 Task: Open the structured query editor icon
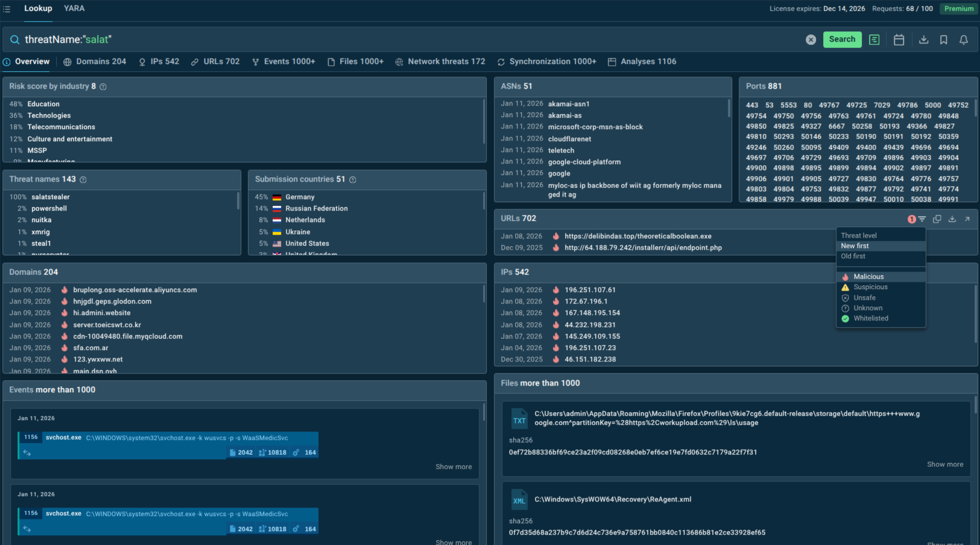874,39
